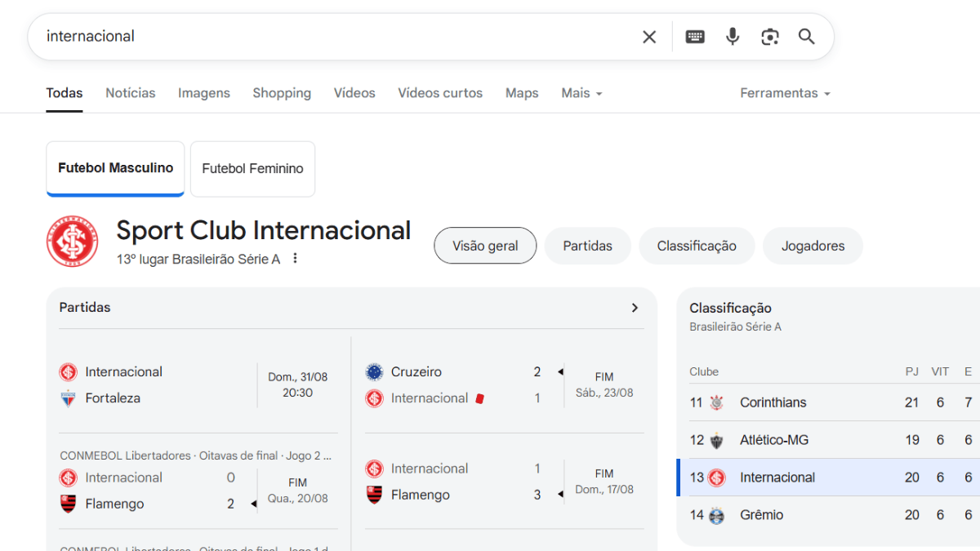Open the on-screen keyboard input tool

tap(695, 37)
